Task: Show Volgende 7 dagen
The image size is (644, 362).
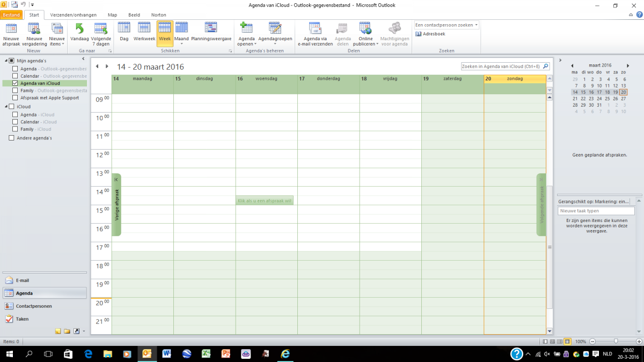Action: [x=101, y=33]
